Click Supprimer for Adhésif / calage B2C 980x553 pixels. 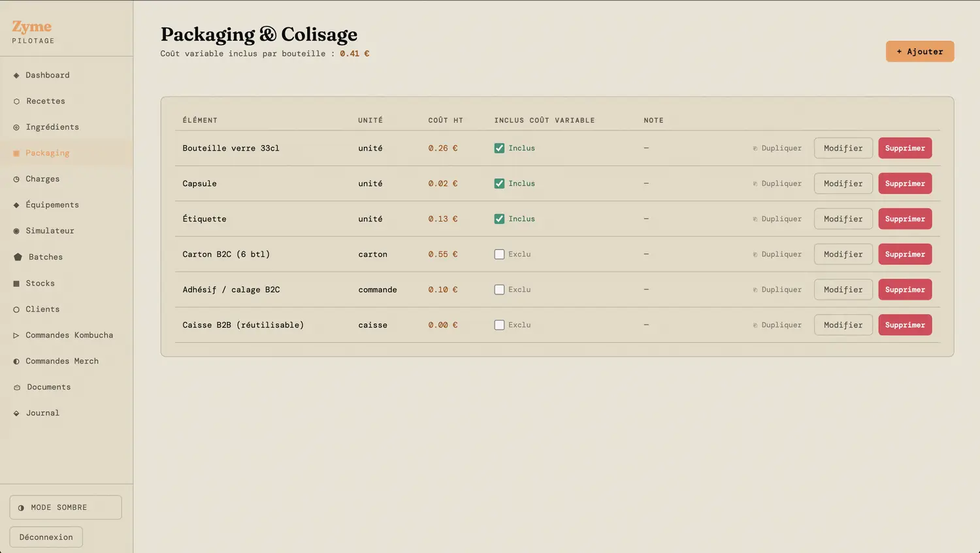[x=905, y=289]
